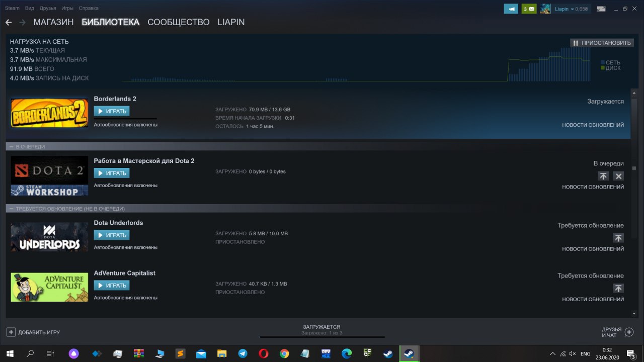Open НОВОСТИ ОБНОВЛЕНИЙ for AdVenture Capitalist
This screenshot has height=362, width=644.
pos(593,299)
